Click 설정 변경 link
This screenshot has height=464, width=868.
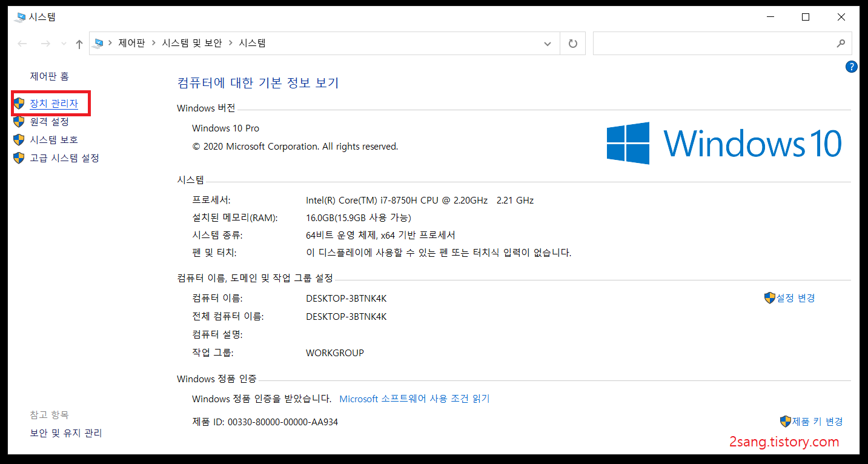click(796, 298)
